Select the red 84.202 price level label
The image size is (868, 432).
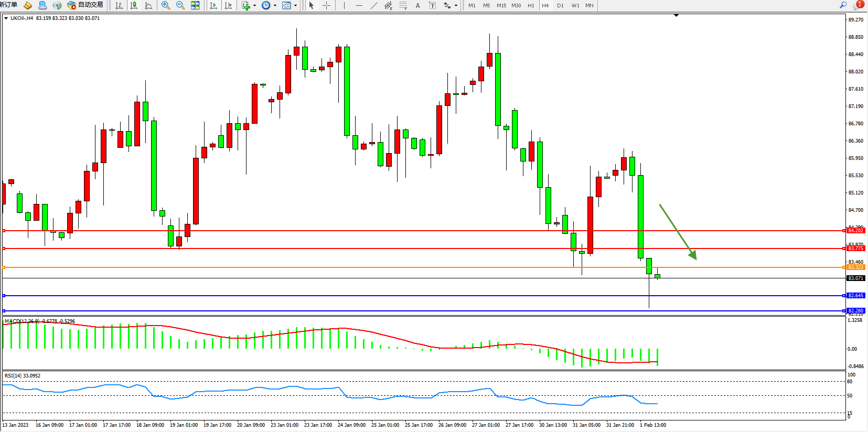coord(855,231)
